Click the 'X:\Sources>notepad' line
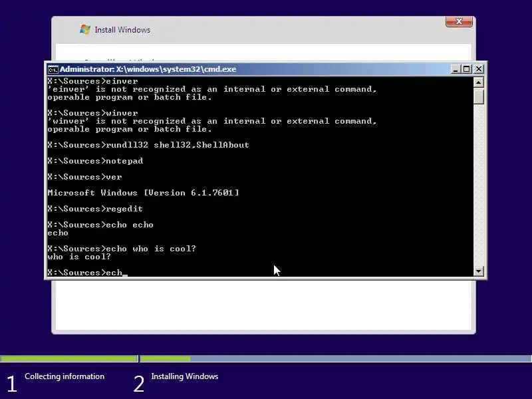The height and width of the screenshot is (399, 532). pyautogui.click(x=95, y=161)
